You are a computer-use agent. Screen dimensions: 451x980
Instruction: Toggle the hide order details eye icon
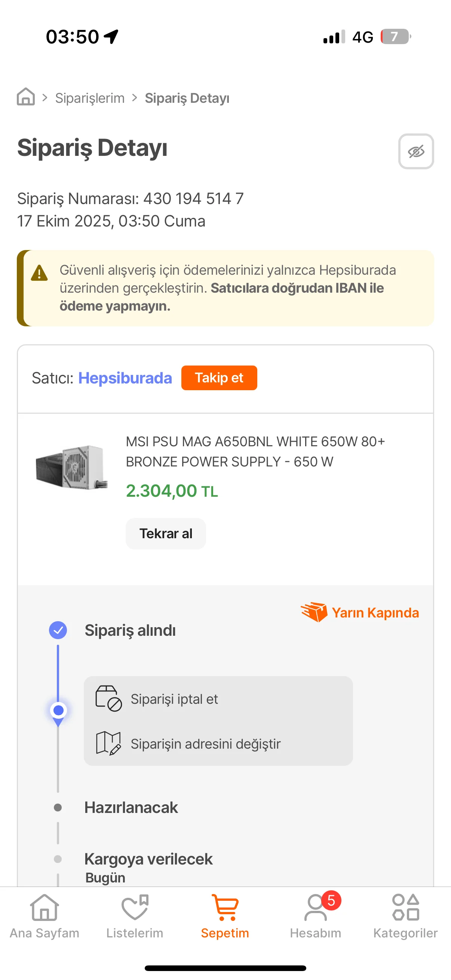coord(415,151)
